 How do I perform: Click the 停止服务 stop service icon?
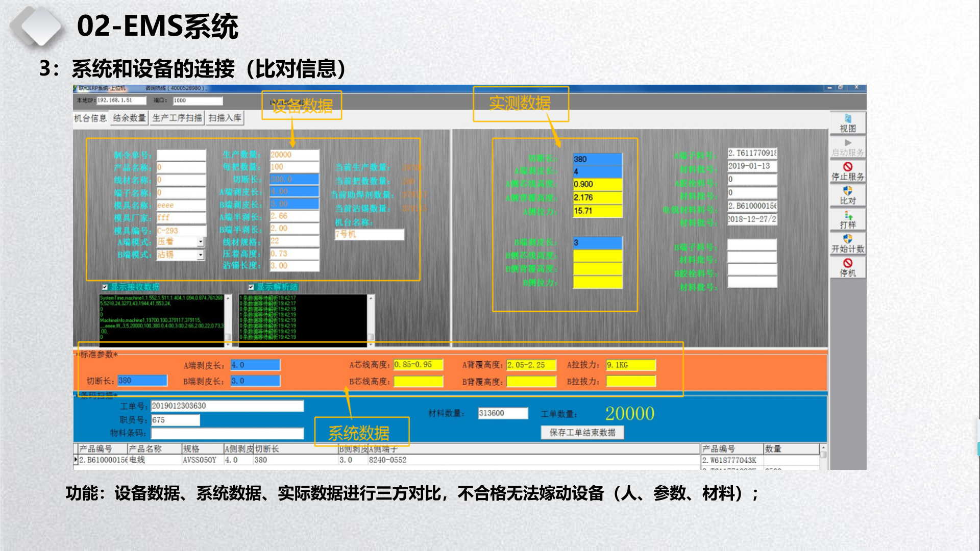848,167
